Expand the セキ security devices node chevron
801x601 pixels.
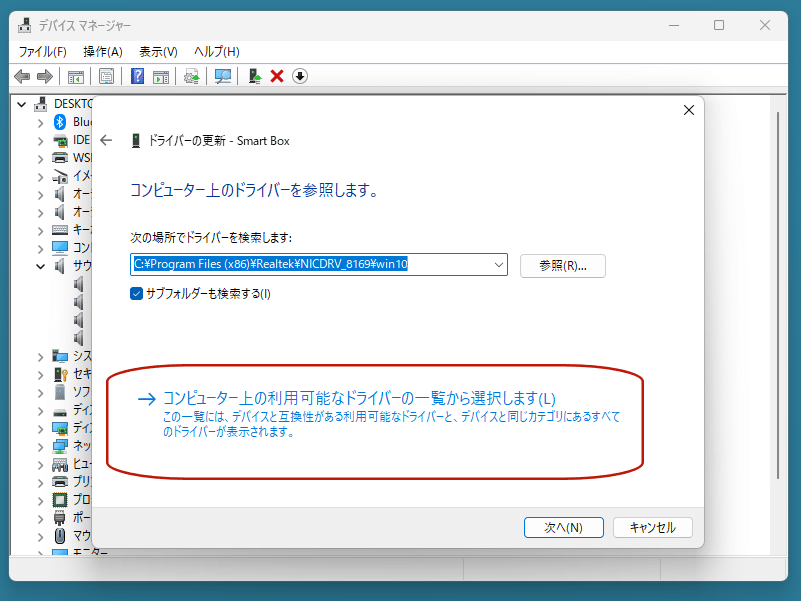click(40, 375)
